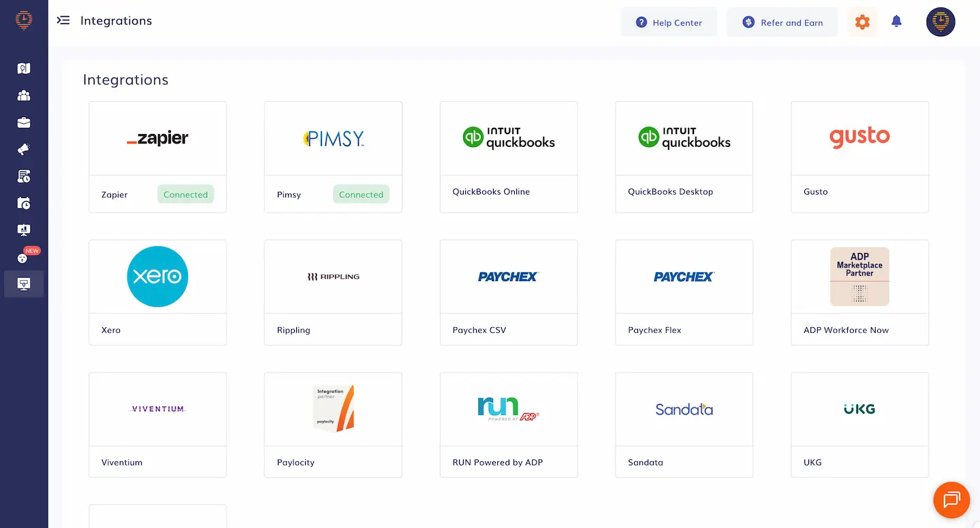The image size is (980, 528).
Task: Open the briefcase jobs sidebar icon
Action: click(24, 123)
